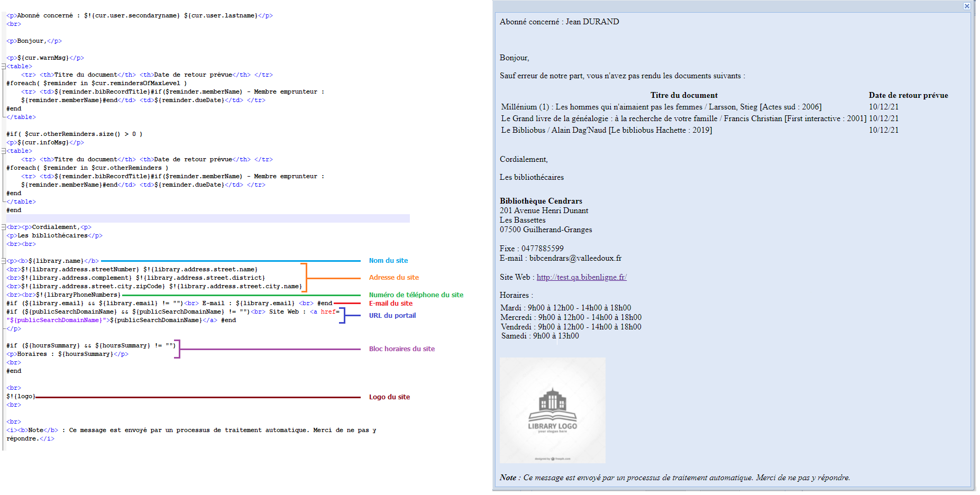Close the email preview panel
This screenshot has width=980, height=495.
pos(966,6)
